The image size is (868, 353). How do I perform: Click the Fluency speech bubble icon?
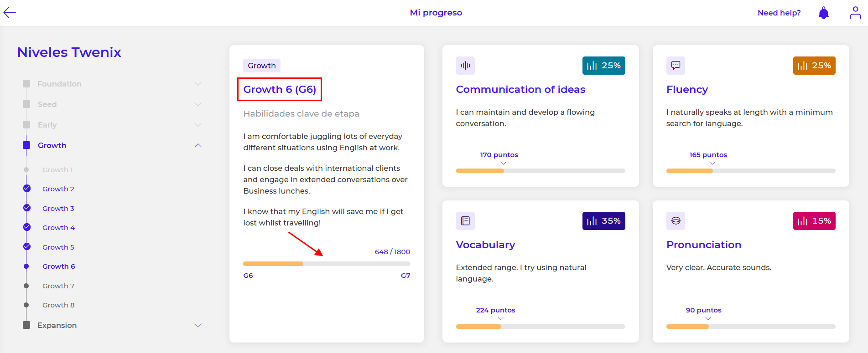676,66
